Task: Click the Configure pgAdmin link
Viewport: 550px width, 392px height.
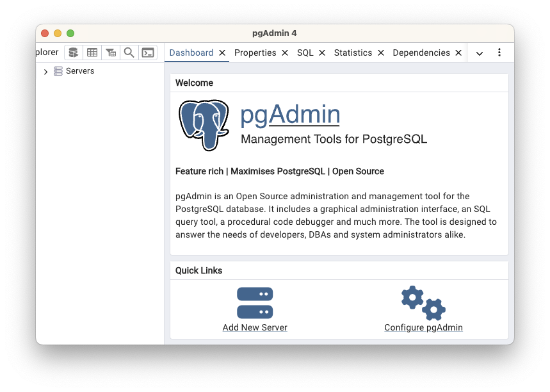Action: click(x=423, y=327)
